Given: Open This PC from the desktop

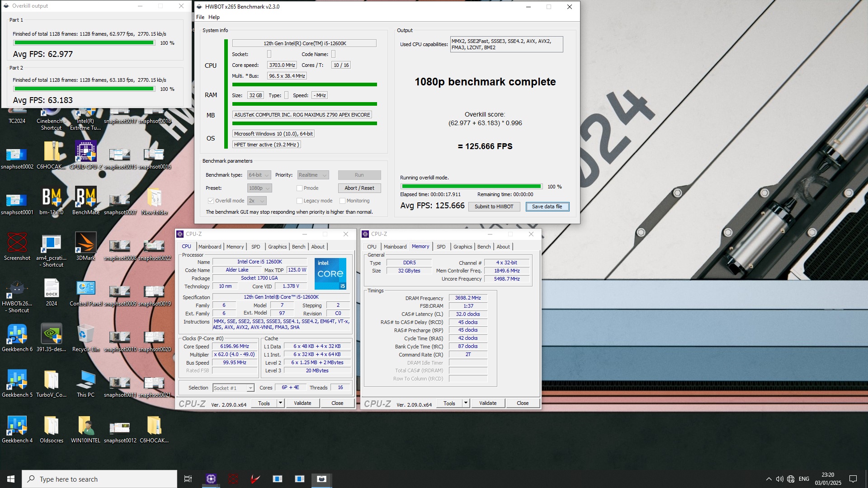Looking at the screenshot, I should point(86,383).
